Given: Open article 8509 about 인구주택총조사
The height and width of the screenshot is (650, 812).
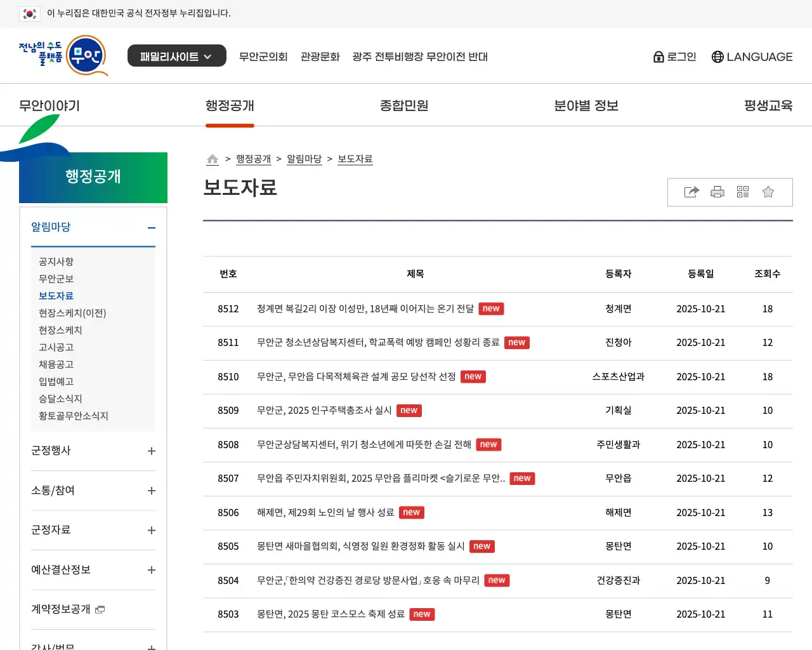Looking at the screenshot, I should pos(324,411).
